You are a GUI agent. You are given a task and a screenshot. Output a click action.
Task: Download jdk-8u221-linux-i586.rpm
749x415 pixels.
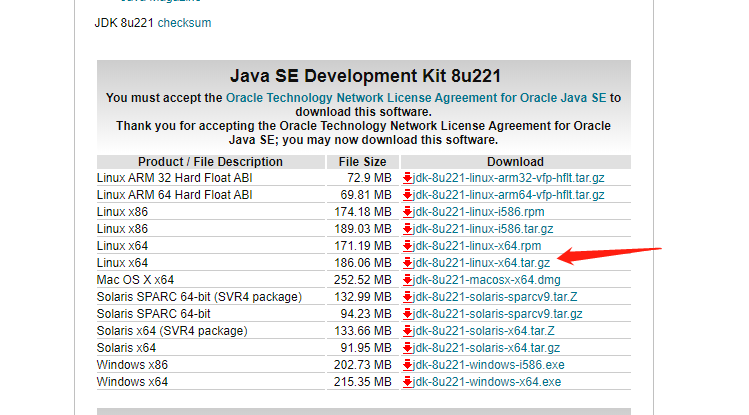point(479,212)
